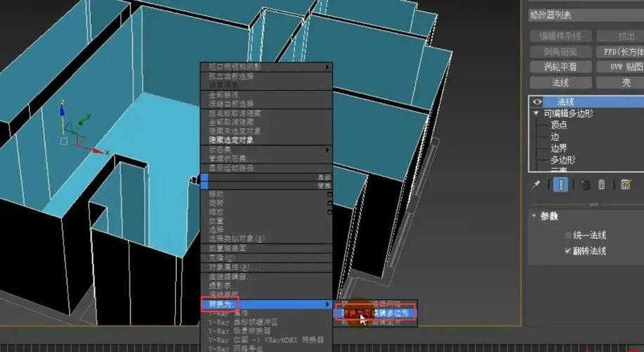Choose 旋转 in the context menu
Viewport: 644px width, 352px height.
217,203
